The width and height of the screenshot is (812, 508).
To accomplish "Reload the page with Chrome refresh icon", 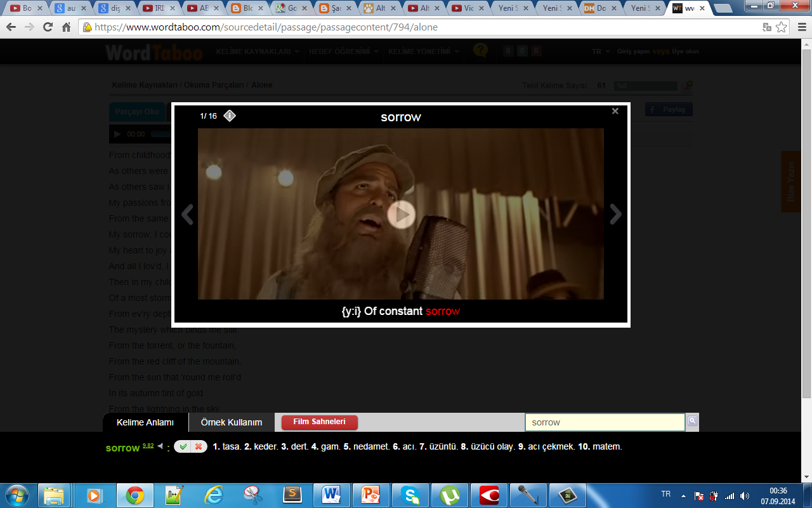I will pos(48,27).
